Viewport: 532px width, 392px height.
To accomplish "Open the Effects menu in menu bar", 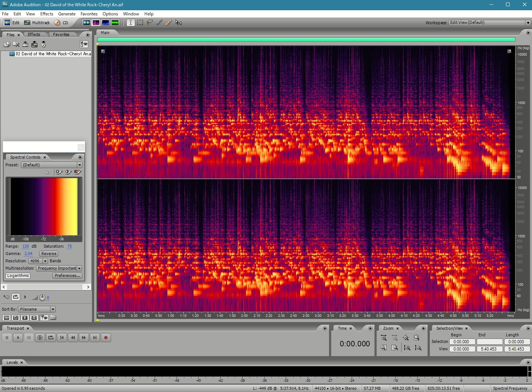I will pos(47,14).
